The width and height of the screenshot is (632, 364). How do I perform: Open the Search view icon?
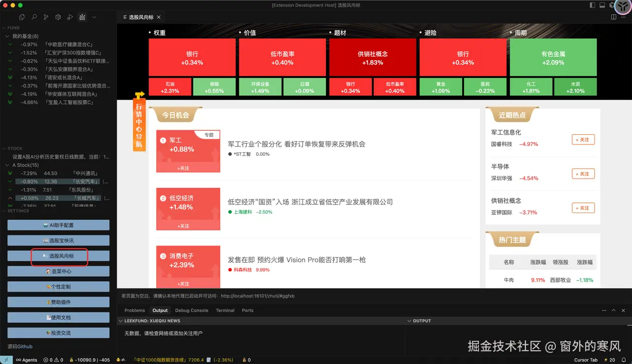[34, 16]
